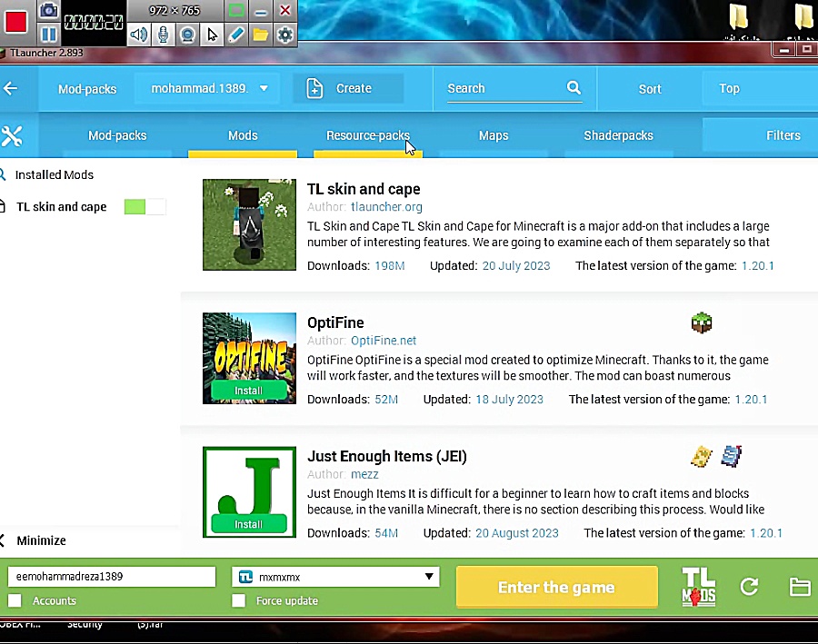Open the TL skin and cape thumbnail
The height and width of the screenshot is (644, 818).
[249, 224]
